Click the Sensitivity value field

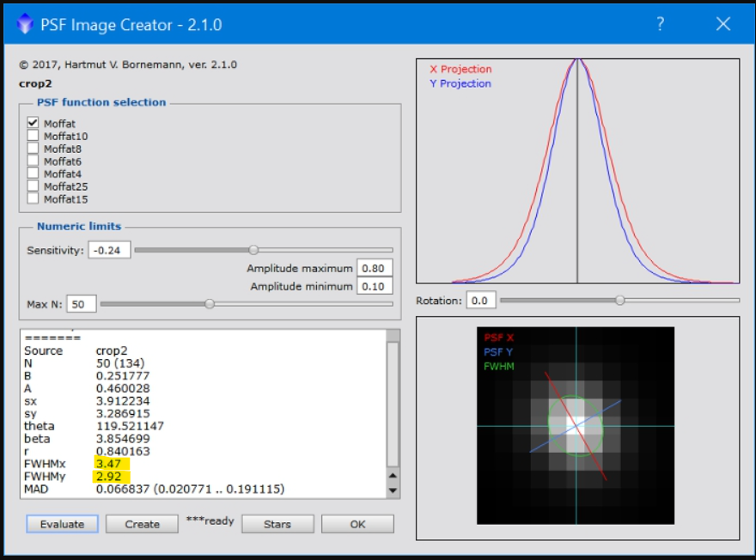(109, 250)
